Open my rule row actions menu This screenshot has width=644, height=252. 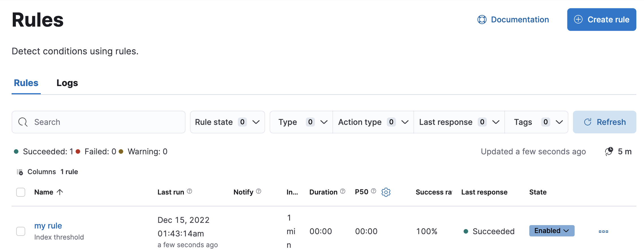point(604,231)
